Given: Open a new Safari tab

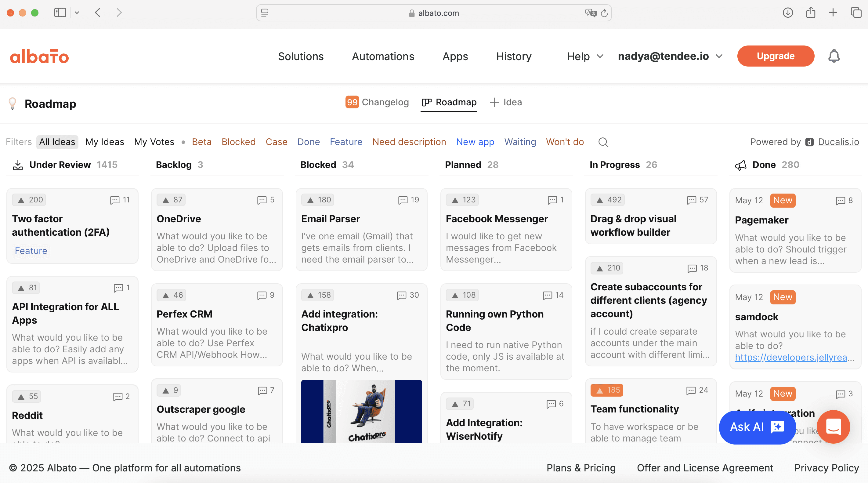Looking at the screenshot, I should (833, 13).
